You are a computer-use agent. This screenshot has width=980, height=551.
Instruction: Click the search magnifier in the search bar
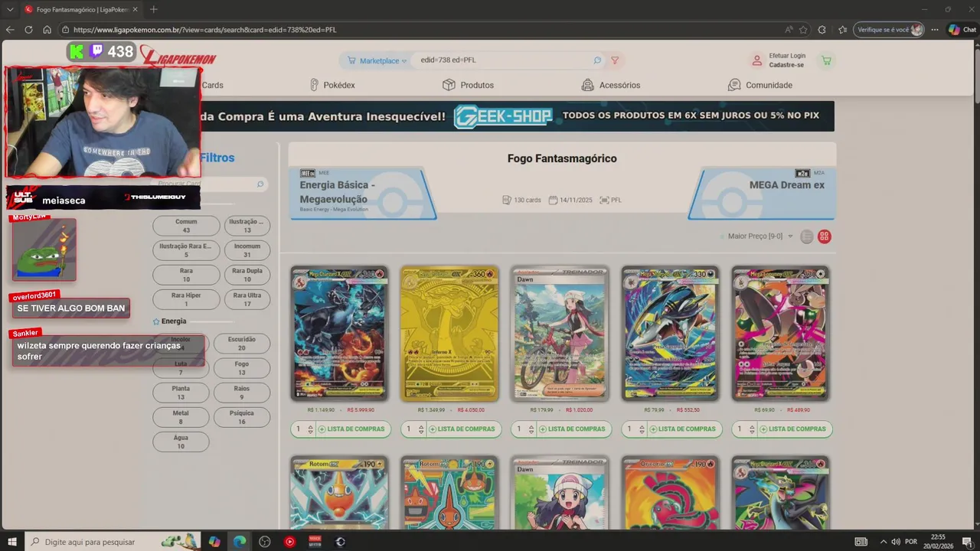coord(597,60)
